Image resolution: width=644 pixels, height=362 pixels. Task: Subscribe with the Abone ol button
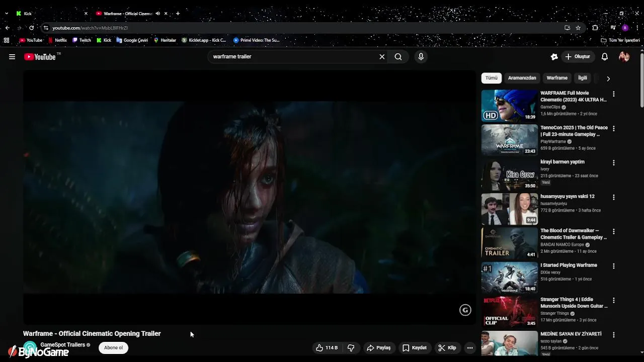tap(113, 348)
